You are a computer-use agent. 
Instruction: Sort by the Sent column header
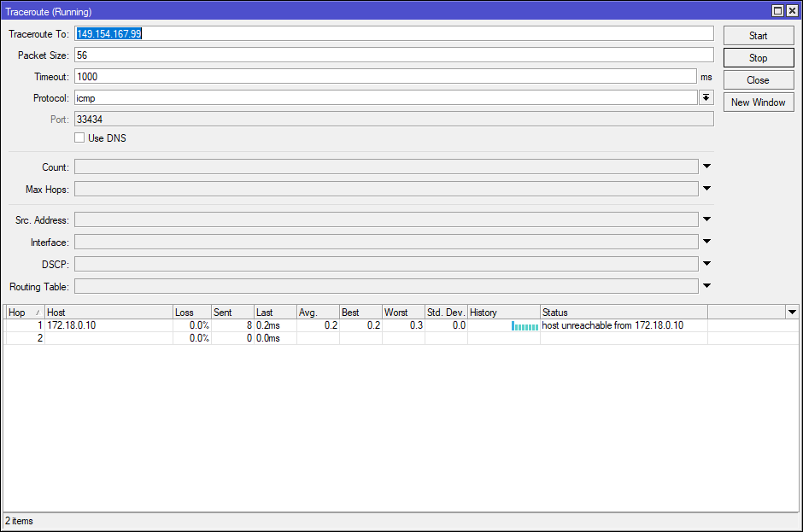click(232, 313)
